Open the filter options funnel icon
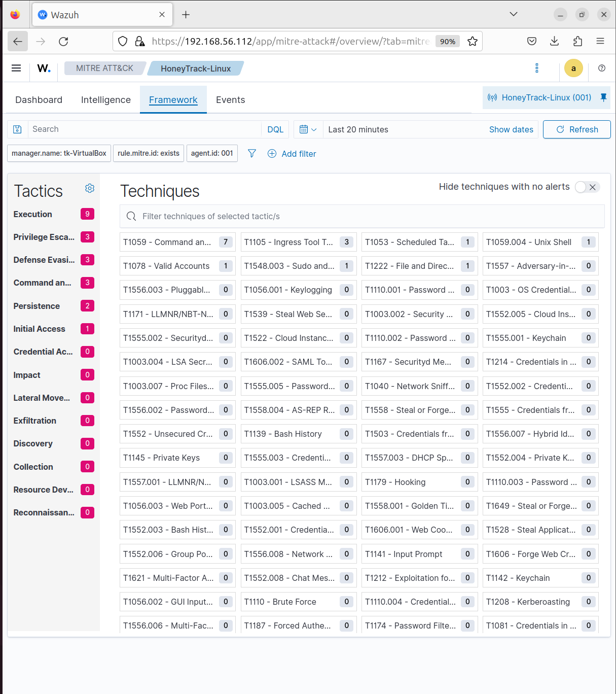Viewport: 616px width, 694px height. tap(252, 153)
